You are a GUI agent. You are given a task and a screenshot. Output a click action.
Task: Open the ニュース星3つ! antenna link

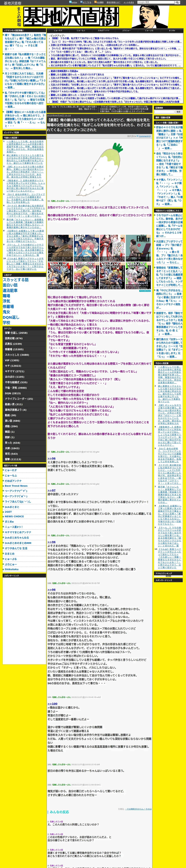click(x=14, y=527)
